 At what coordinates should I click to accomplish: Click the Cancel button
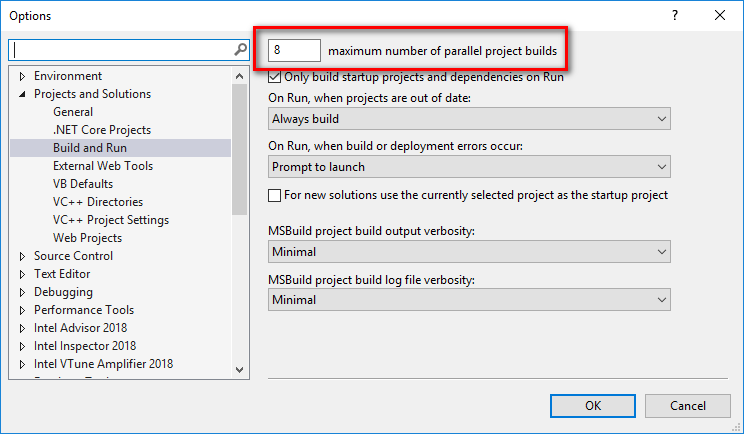(x=687, y=405)
